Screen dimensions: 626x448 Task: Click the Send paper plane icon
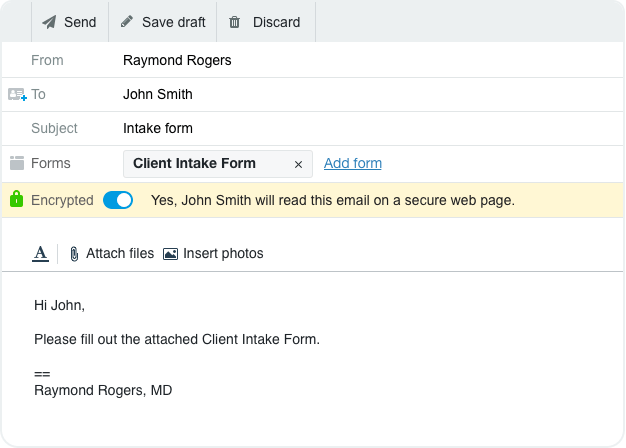(x=50, y=22)
